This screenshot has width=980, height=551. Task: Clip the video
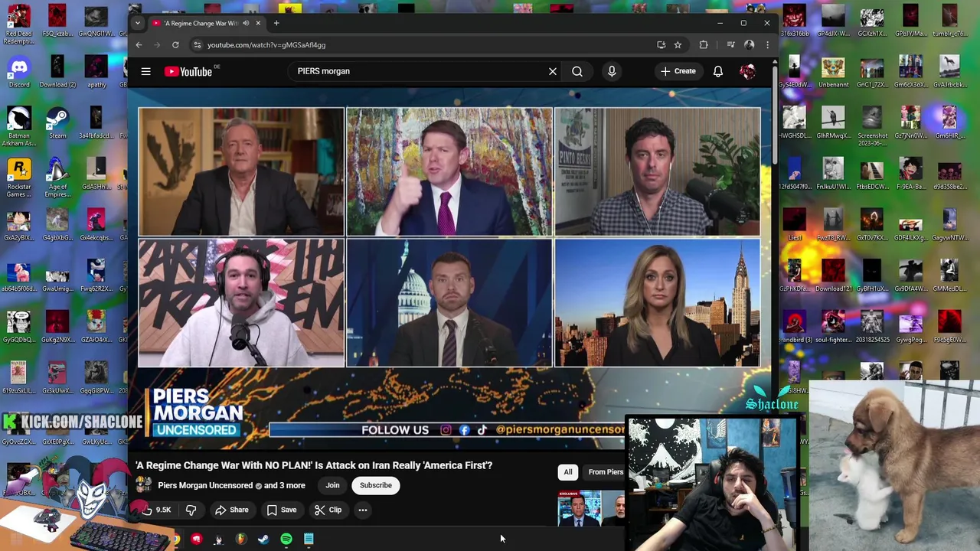tap(328, 510)
